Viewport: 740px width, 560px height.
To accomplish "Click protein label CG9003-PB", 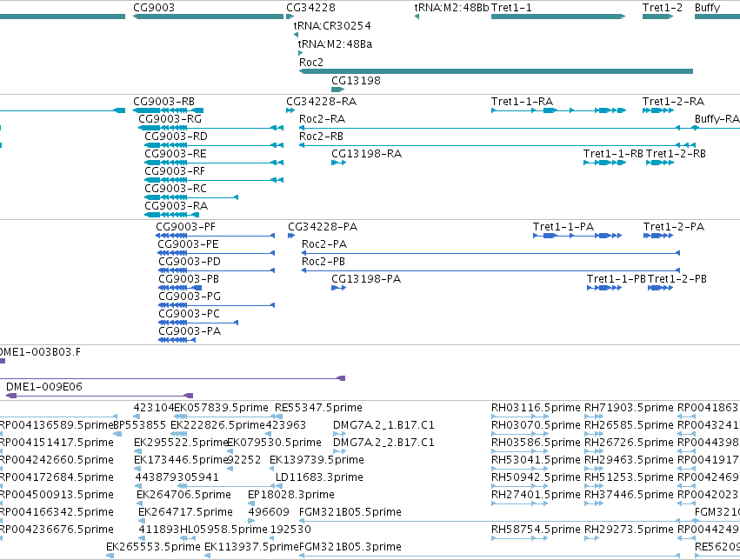I will point(189,279).
